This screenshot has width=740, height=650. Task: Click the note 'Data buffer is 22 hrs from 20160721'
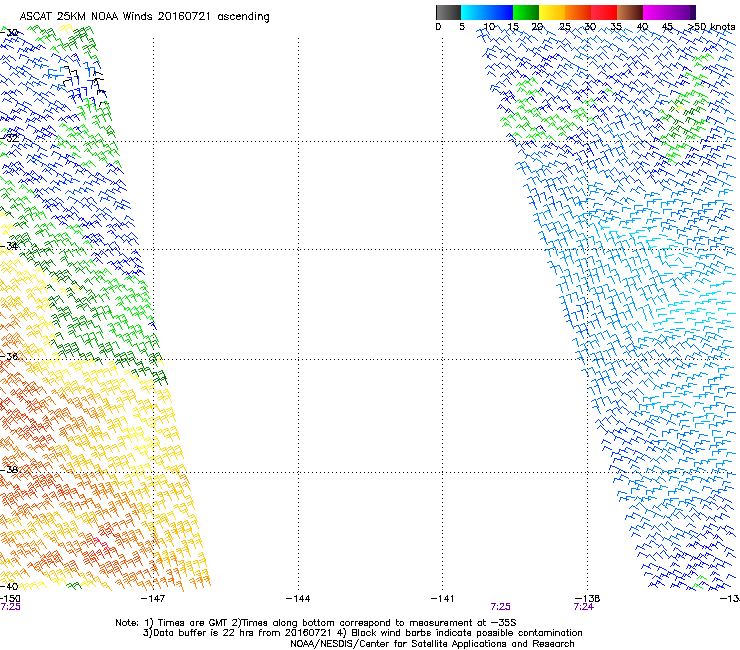pyautogui.click(x=240, y=633)
